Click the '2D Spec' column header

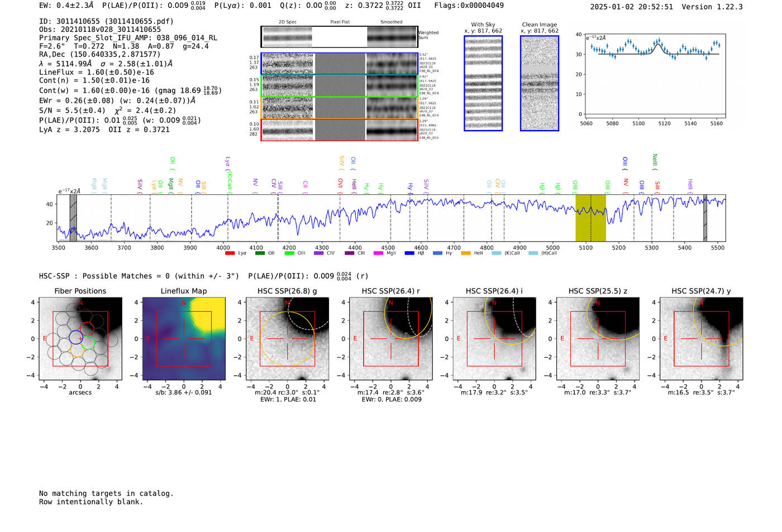[x=288, y=22]
